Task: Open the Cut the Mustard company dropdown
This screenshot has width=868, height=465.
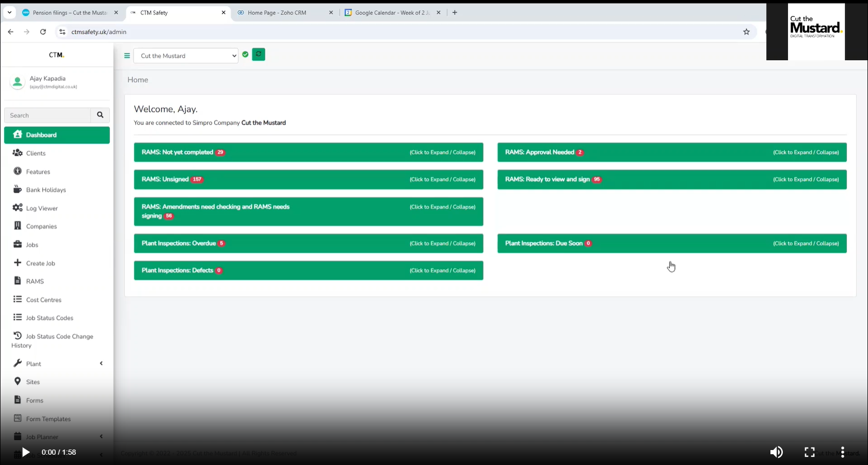Action: (186, 56)
